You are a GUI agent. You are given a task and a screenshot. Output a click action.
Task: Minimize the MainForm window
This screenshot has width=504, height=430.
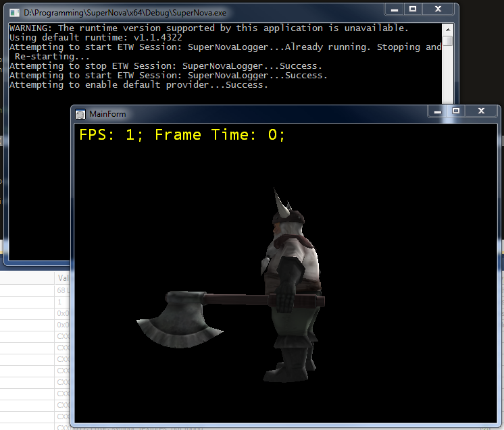coord(437,110)
